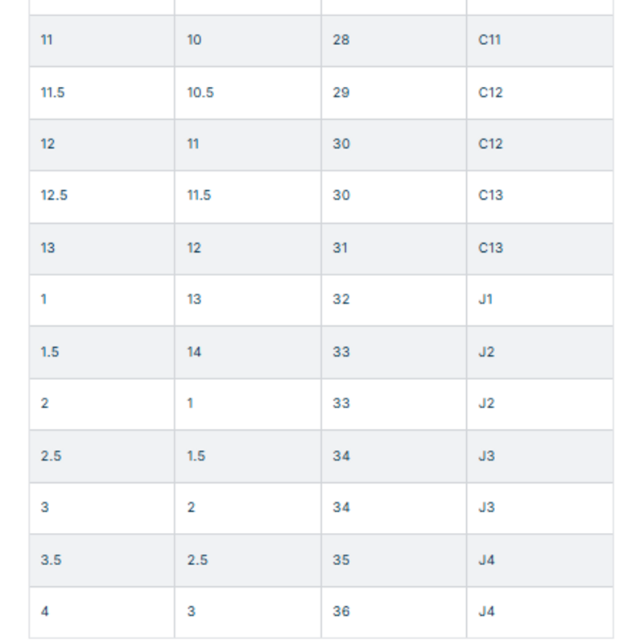Screen dimensions: 644x644
Task: Select the cell with value 29
Action: pos(341,93)
